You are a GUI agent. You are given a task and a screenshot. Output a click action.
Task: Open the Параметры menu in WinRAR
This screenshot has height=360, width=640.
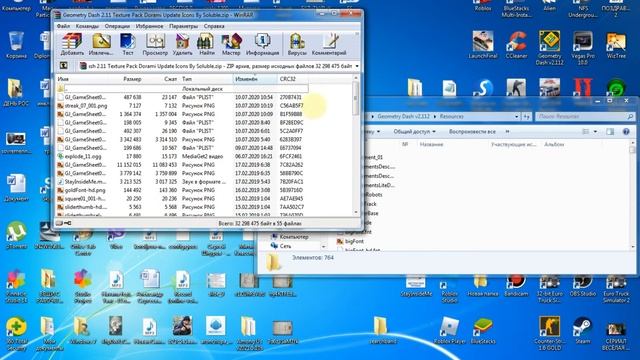pos(183,26)
